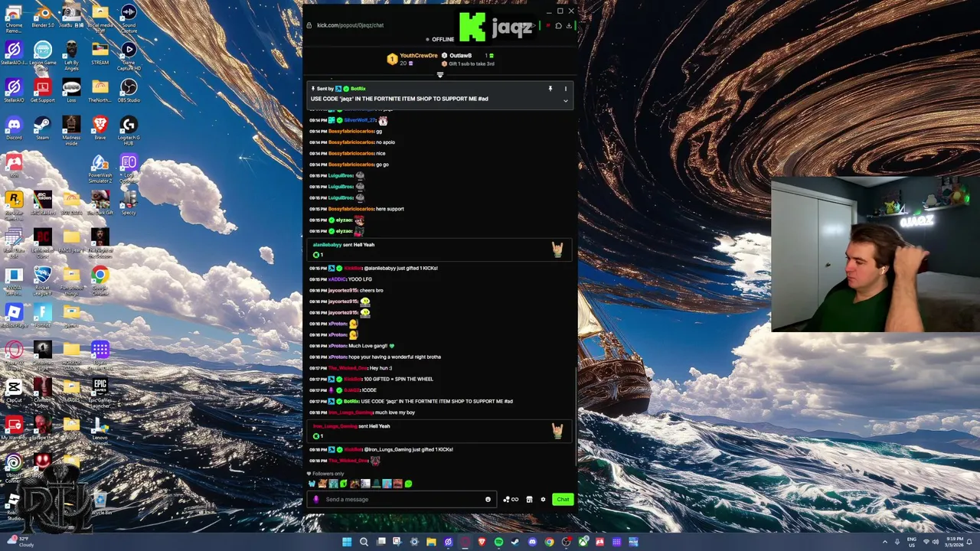Unpin the pinned message with pin icon
The width and height of the screenshot is (980, 551).
pyautogui.click(x=550, y=89)
